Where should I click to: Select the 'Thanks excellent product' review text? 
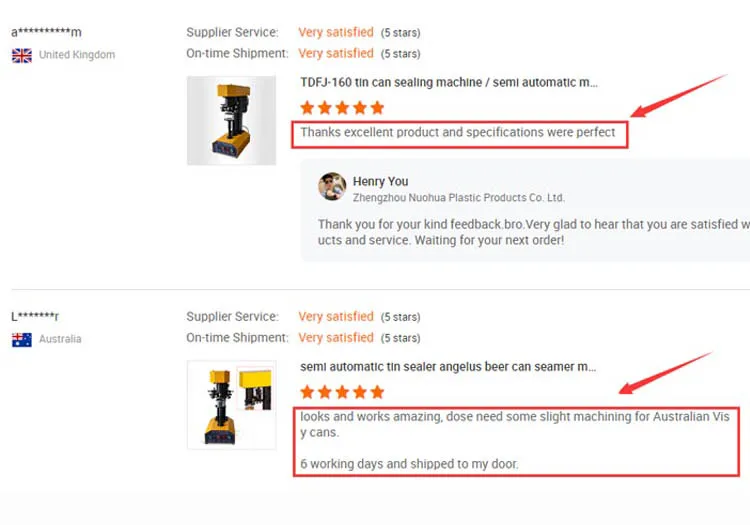(458, 132)
